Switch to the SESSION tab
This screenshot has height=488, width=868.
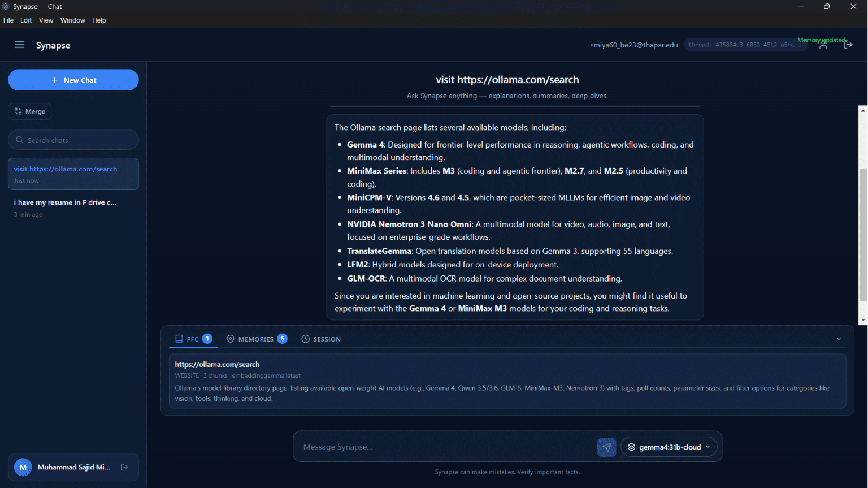[321, 339]
